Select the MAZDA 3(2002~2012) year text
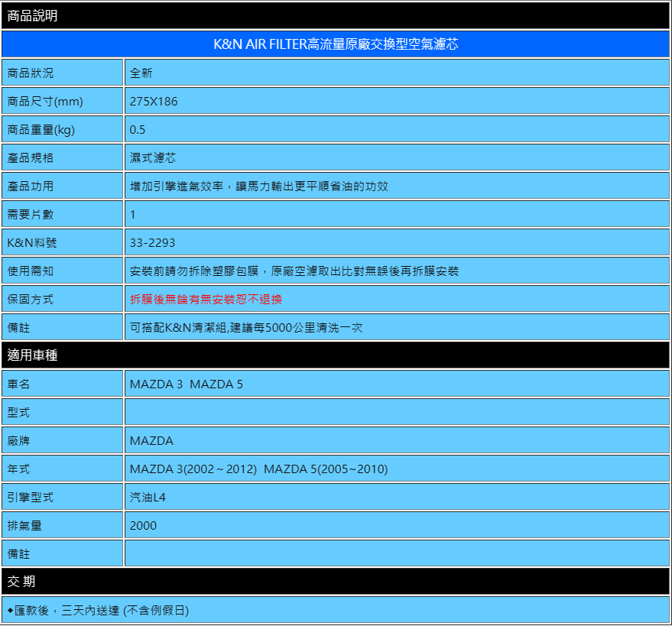The image size is (672, 626). coord(193,469)
